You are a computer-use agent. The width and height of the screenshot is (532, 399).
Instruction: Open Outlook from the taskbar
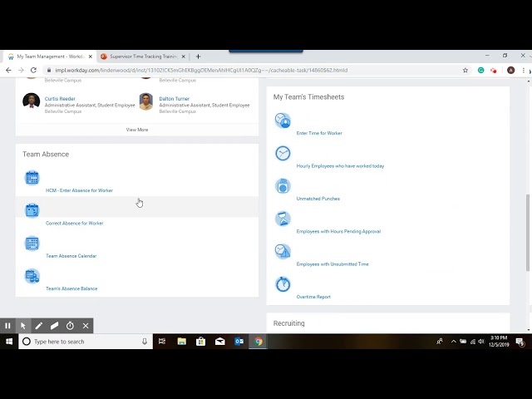[x=239, y=342]
